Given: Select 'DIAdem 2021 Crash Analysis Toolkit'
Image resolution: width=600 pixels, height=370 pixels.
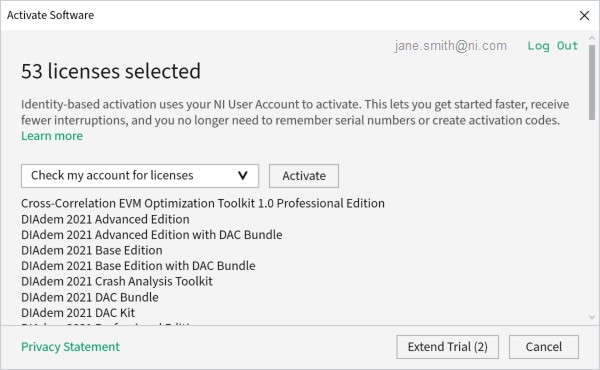Looking at the screenshot, I should (x=117, y=282).
